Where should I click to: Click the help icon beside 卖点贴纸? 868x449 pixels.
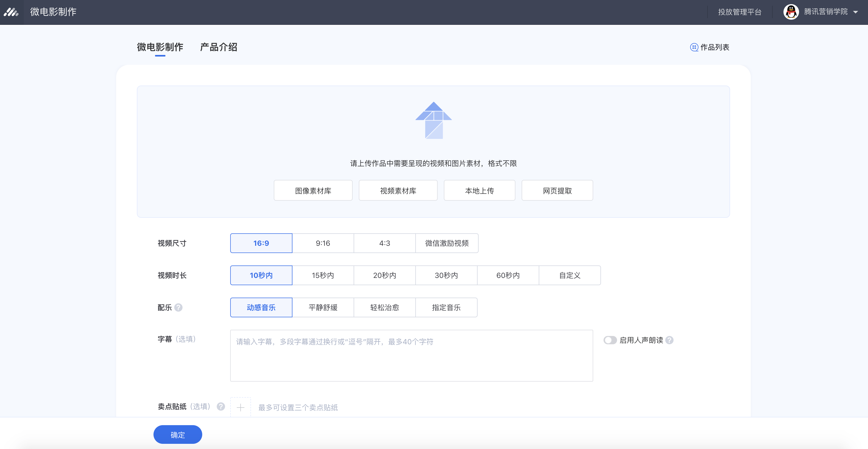(221, 406)
